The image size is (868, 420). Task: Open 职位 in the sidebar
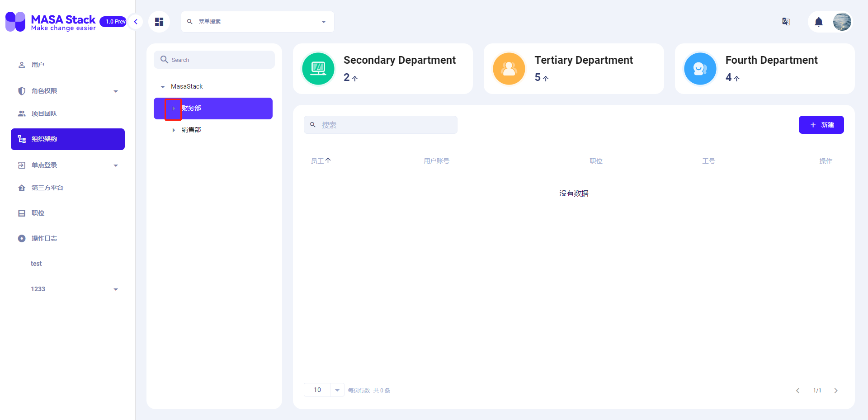point(68,213)
